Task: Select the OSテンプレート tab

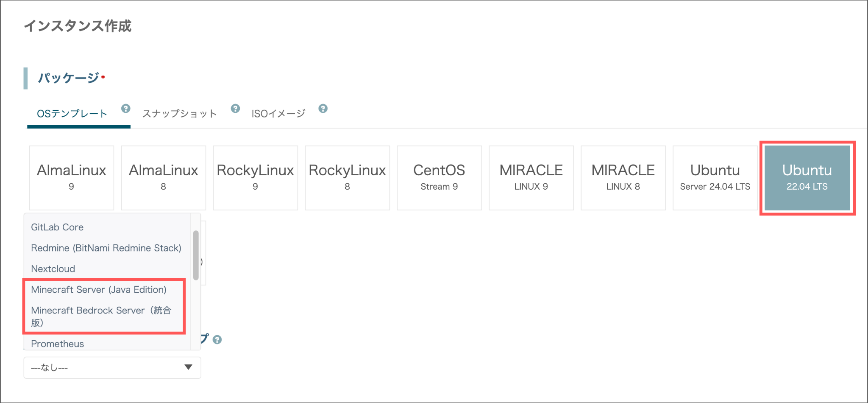Action: (72, 114)
